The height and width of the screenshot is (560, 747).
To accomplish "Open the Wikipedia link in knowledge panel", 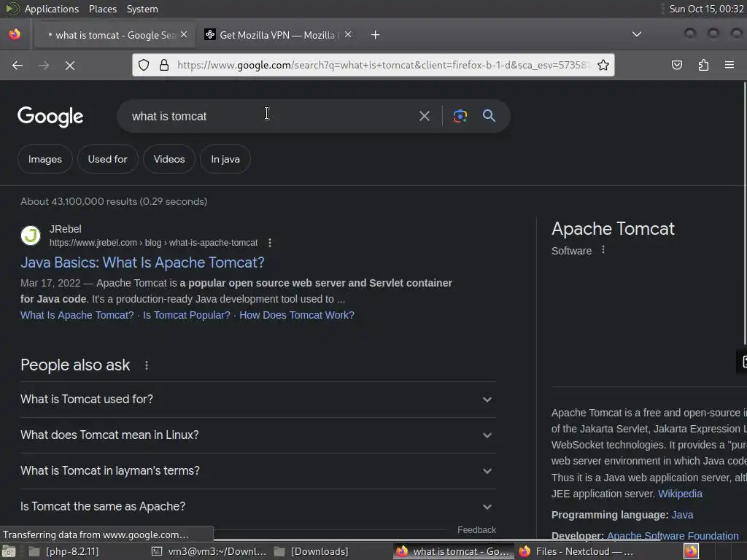I will point(680,494).
